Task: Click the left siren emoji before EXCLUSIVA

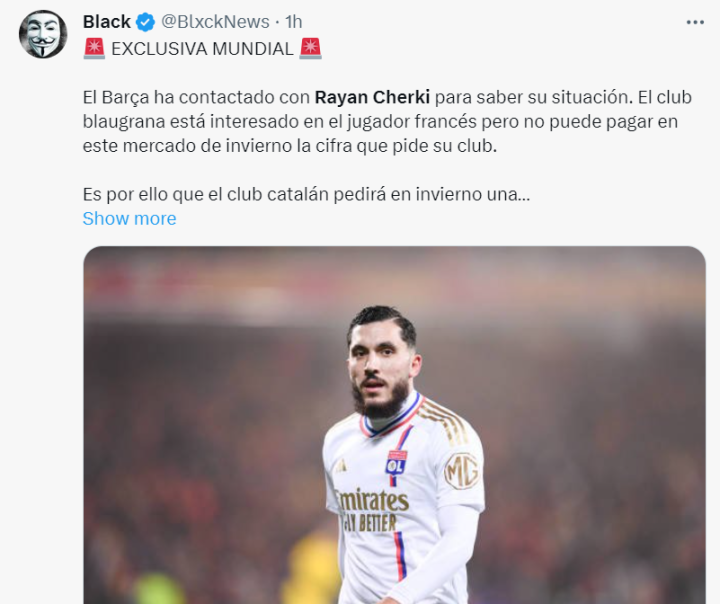Action: (95, 49)
